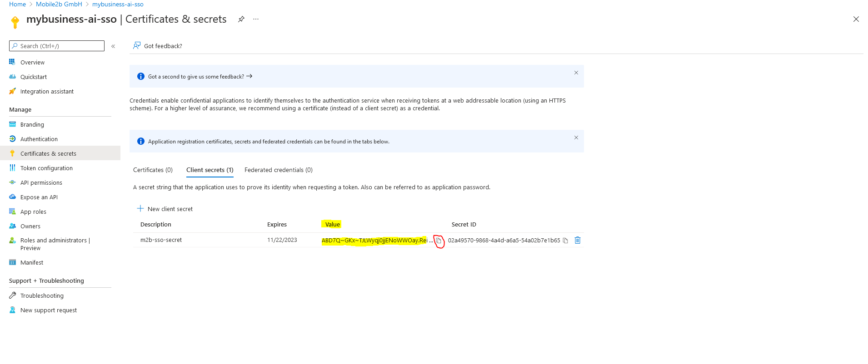The image size is (868, 364).
Task: Click New client secret button
Action: 165,209
